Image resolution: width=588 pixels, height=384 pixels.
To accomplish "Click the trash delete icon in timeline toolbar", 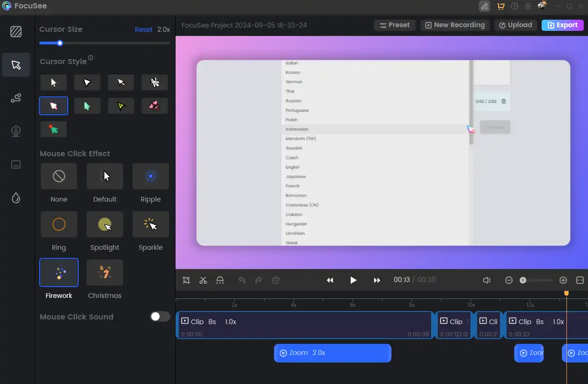I will point(276,280).
